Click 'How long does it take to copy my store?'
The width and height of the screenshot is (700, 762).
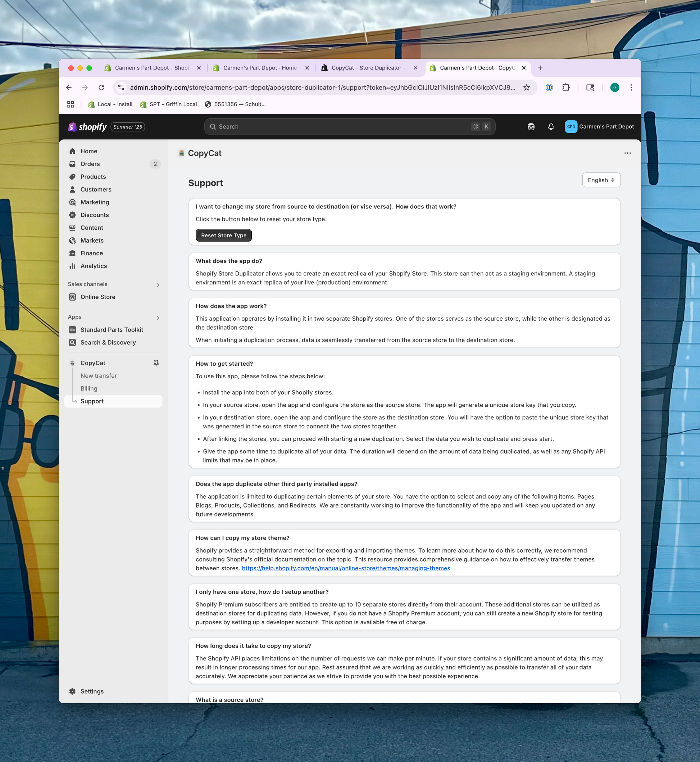pyautogui.click(x=253, y=646)
